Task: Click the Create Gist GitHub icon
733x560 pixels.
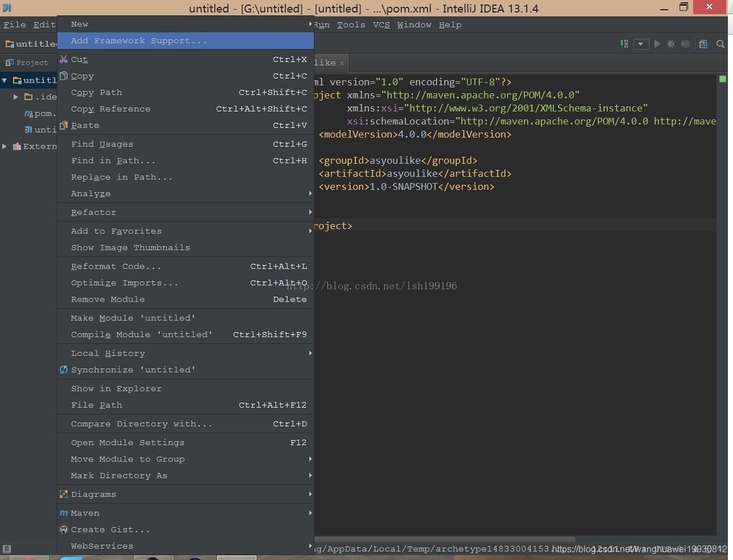Action: (x=64, y=529)
